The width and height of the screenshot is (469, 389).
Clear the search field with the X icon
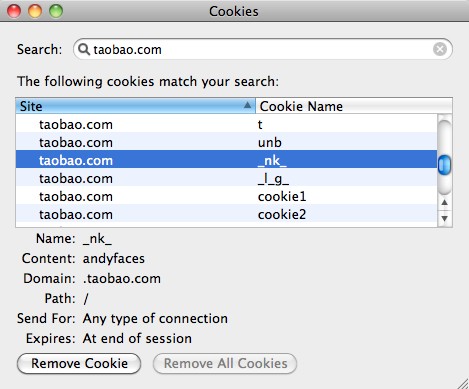tap(440, 49)
